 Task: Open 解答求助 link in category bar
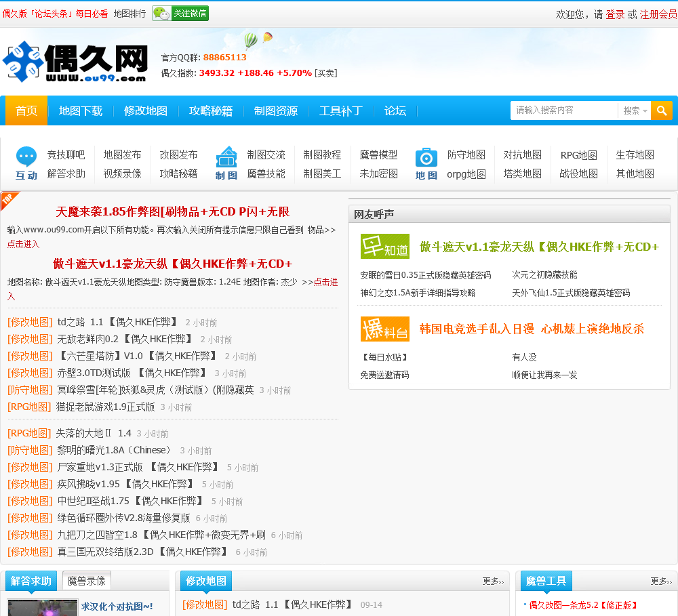66,173
